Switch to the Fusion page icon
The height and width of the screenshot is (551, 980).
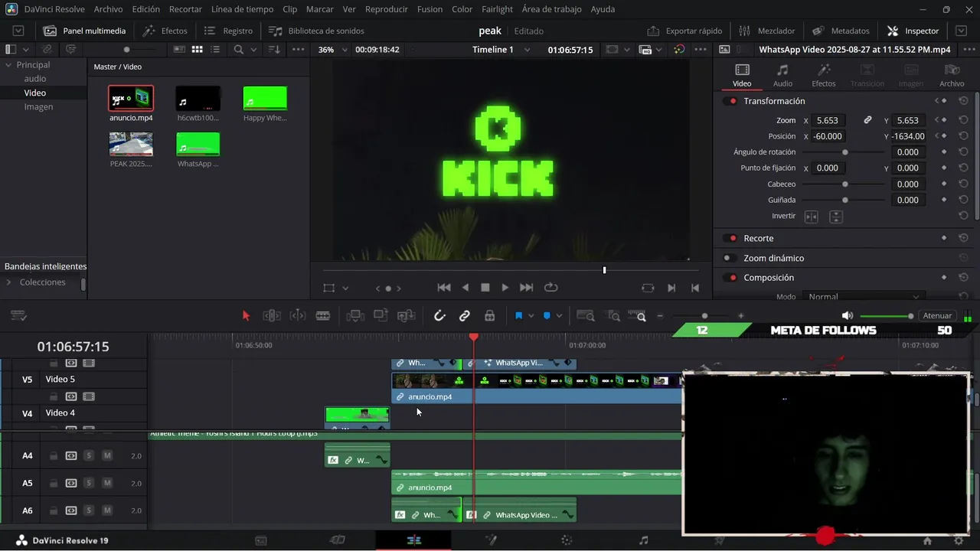491,540
